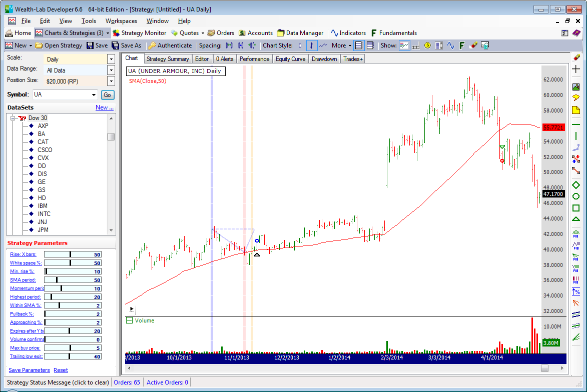Click the candlestick chart style icon
The image size is (587, 392).
coord(300,45)
